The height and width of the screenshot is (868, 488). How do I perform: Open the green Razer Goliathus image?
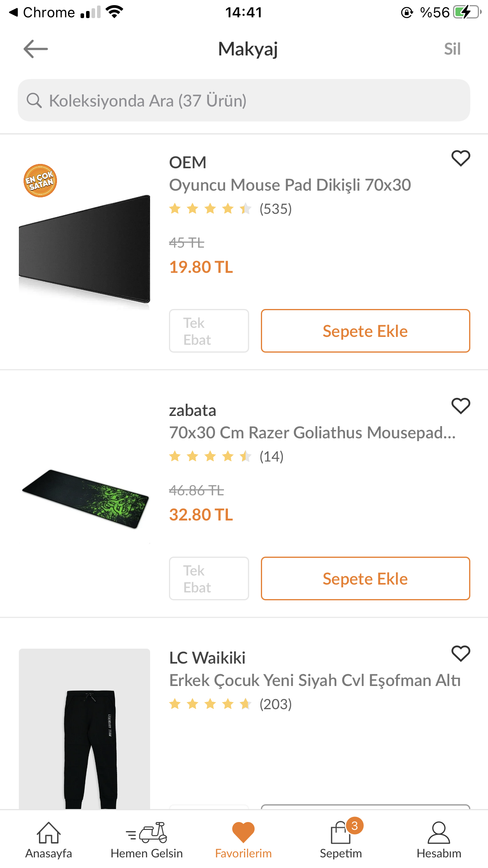tap(85, 498)
